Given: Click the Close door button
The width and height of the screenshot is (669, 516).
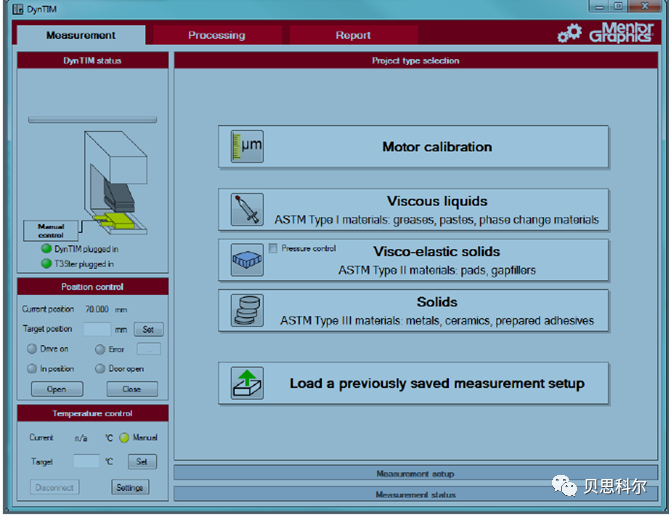Looking at the screenshot, I should (132, 389).
